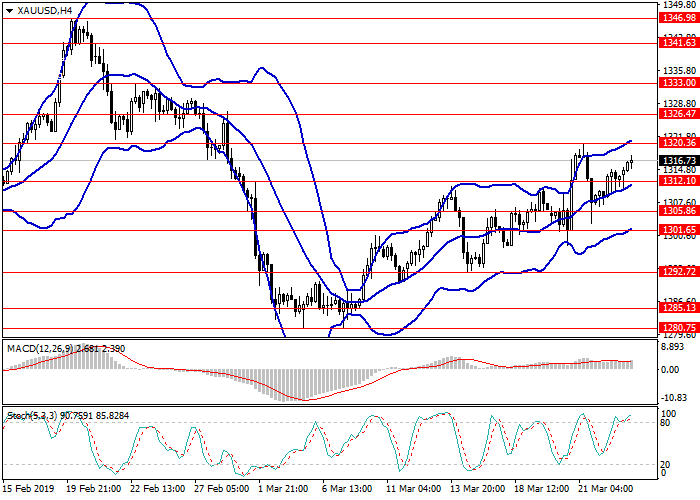Select the 1346.98 red price level label

(678, 18)
